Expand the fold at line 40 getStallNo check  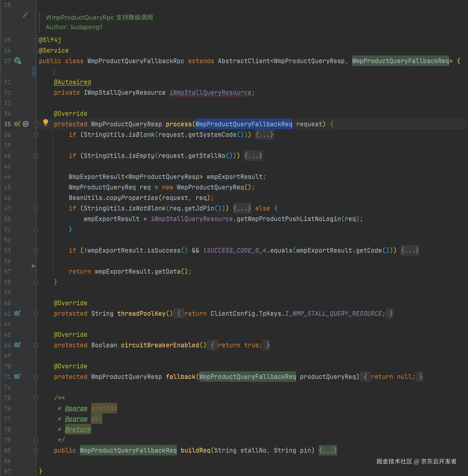tap(36, 156)
